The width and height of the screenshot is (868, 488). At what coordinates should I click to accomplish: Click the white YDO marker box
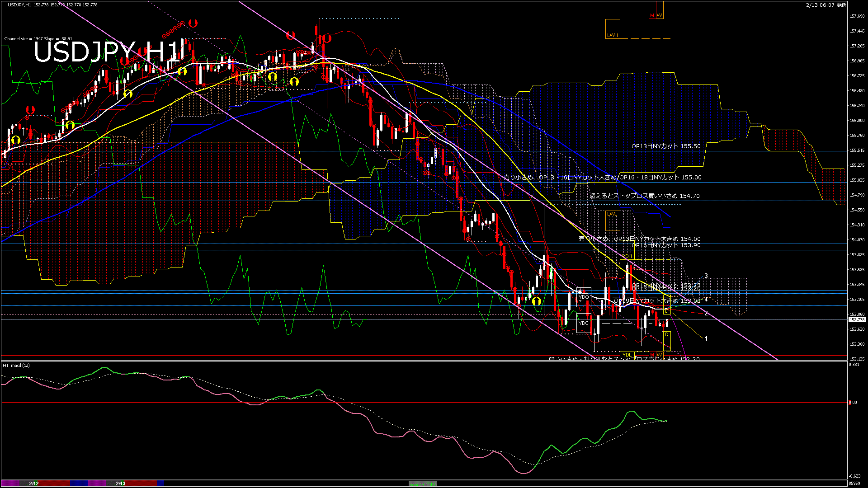[584, 297]
